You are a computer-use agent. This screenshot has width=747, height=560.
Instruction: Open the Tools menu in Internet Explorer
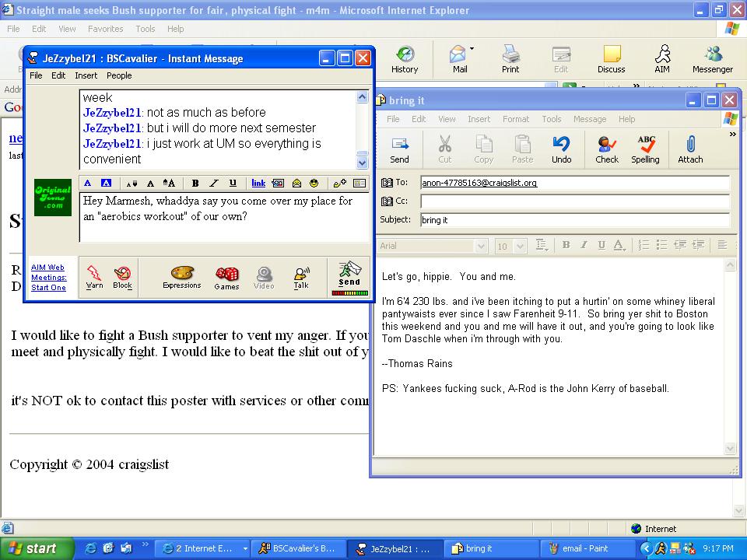146,29
